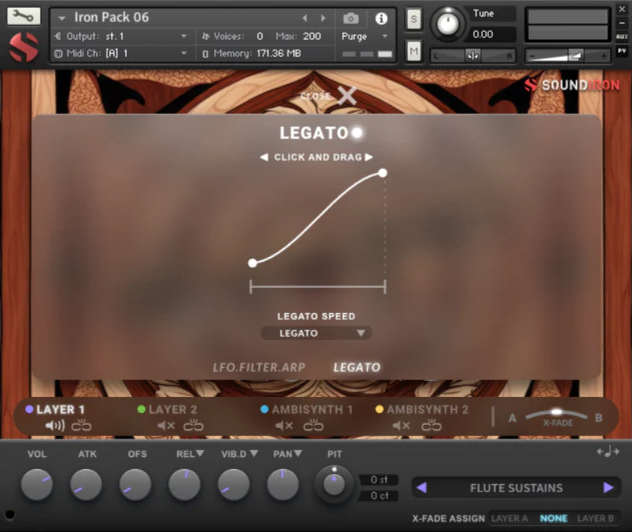
Task: Click the Layer 1 link chain icon
Action: 81,426
